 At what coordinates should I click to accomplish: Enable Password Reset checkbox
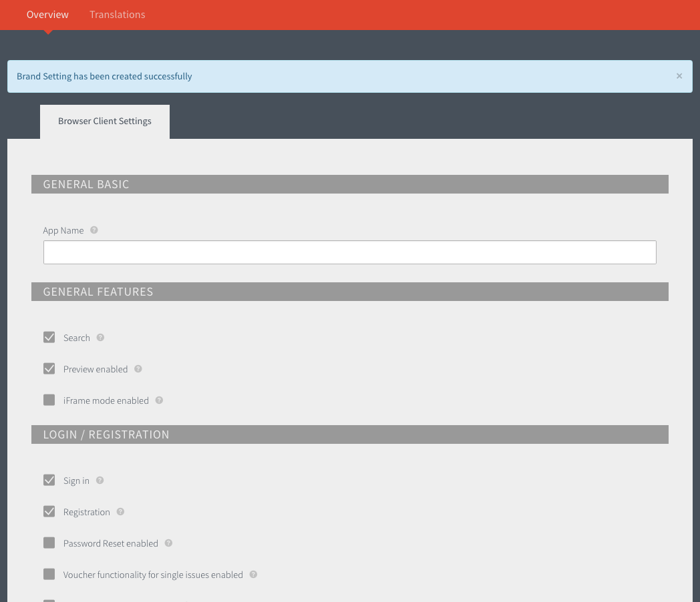pyautogui.click(x=49, y=543)
